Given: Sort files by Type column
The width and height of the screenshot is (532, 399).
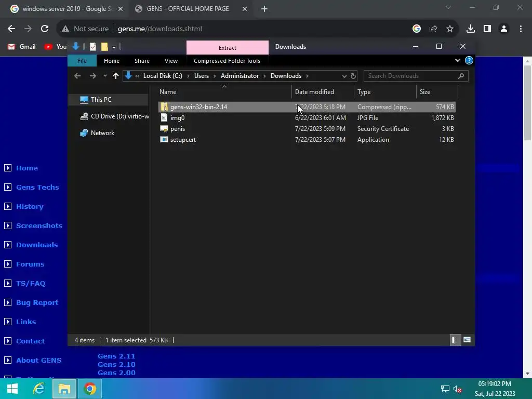Looking at the screenshot, I should [385, 92].
